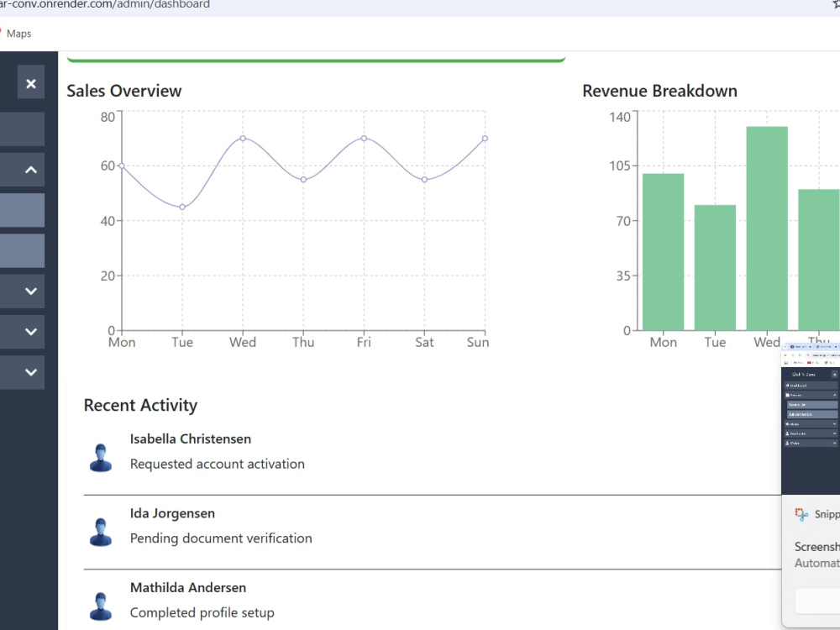This screenshot has width=840, height=630.
Task: Click the Snipping Tool scissors icon
Action: (x=801, y=514)
